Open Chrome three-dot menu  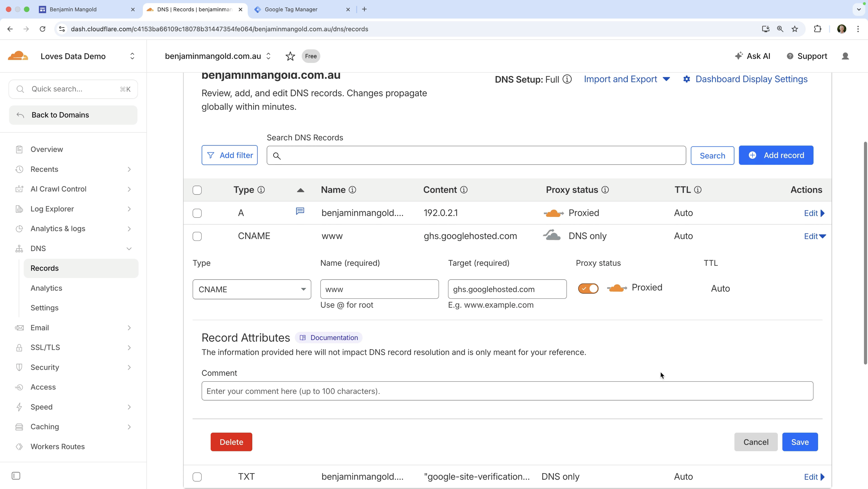(858, 29)
